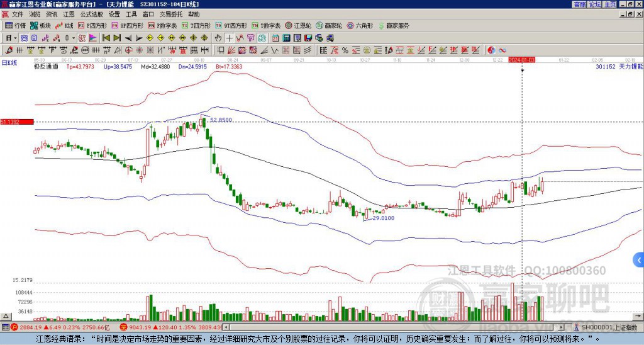Screen dimensions: 644x345
Task: Click the 主页 homepage button
Action: pos(609,4)
